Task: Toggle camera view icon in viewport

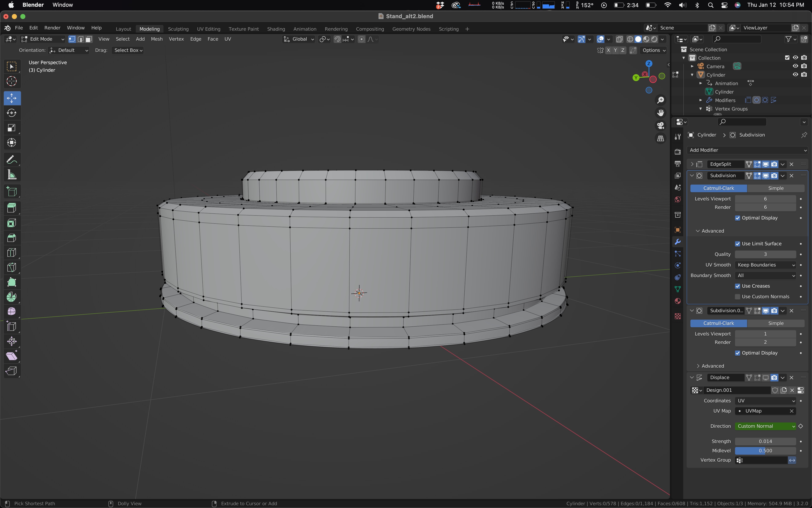Action: (661, 126)
